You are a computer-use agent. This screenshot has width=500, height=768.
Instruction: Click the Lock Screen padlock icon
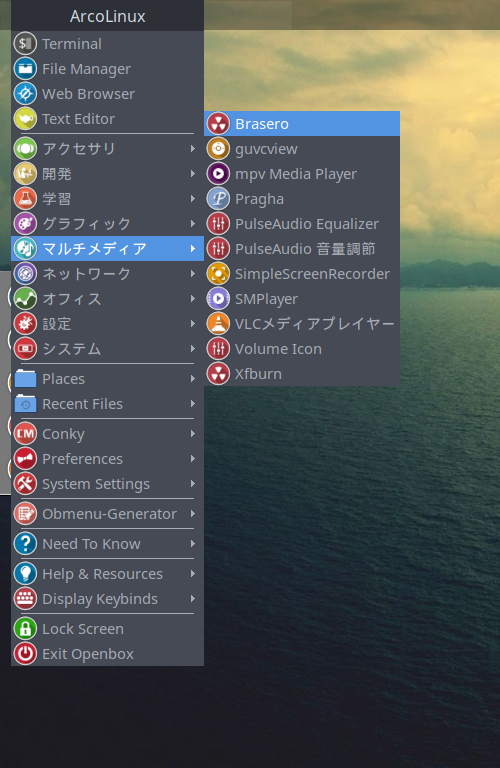25,629
